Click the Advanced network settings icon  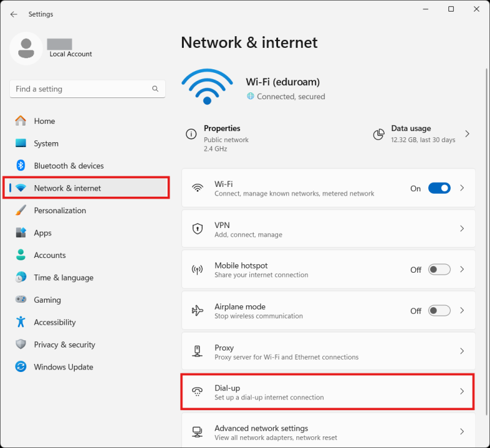(197, 431)
